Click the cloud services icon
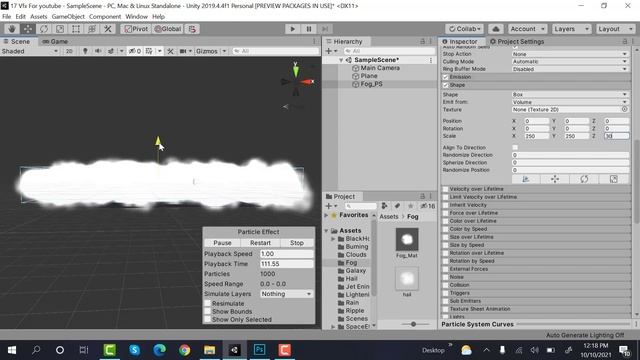This screenshot has width=640, height=360. tap(496, 29)
